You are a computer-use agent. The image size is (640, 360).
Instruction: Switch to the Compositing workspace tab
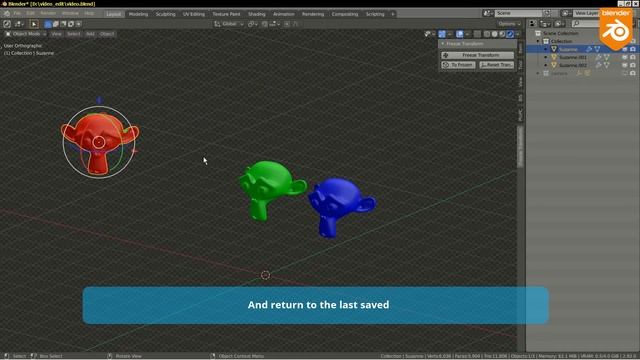[344, 14]
